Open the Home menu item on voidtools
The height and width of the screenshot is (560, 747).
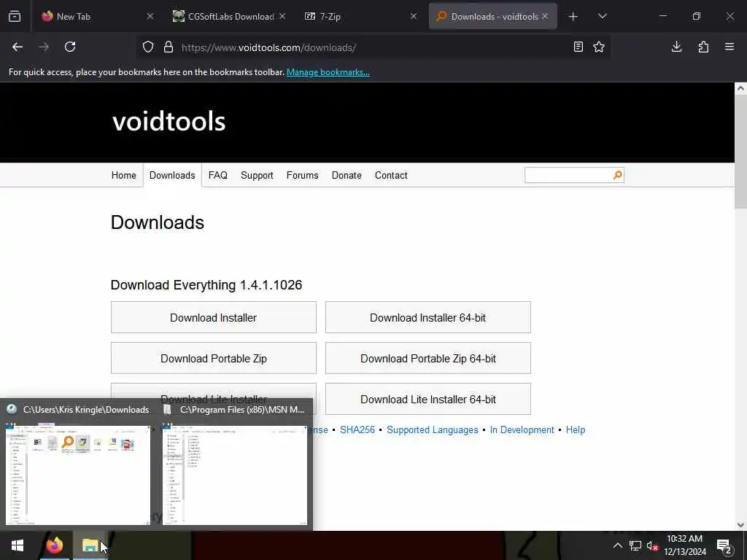tap(124, 175)
